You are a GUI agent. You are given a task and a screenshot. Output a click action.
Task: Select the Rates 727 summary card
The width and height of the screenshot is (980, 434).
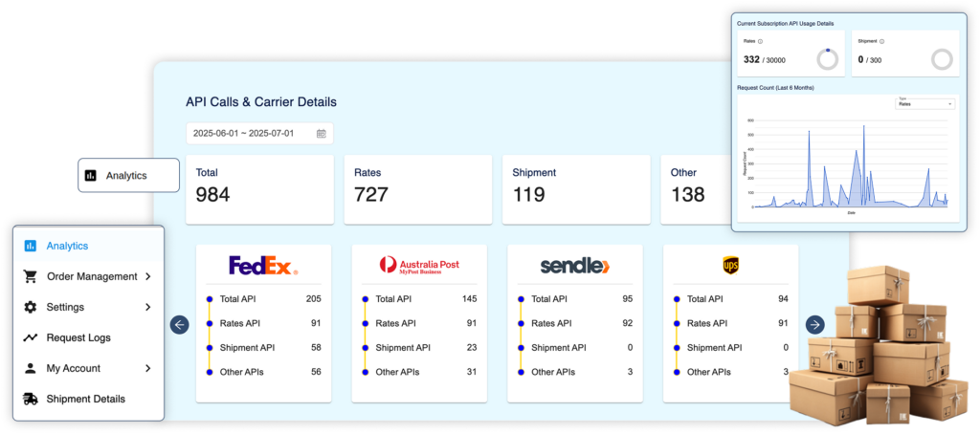tap(417, 190)
